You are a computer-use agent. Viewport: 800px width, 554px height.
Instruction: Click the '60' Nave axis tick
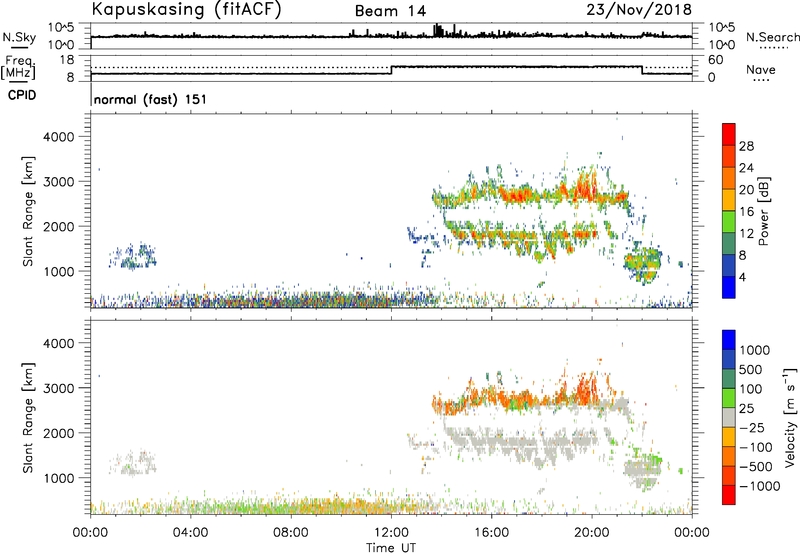point(716,60)
